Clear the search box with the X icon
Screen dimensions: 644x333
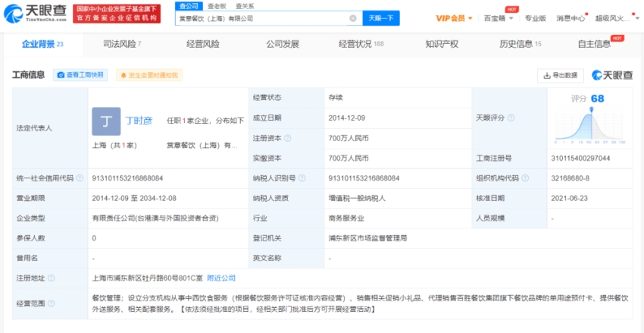(353, 17)
